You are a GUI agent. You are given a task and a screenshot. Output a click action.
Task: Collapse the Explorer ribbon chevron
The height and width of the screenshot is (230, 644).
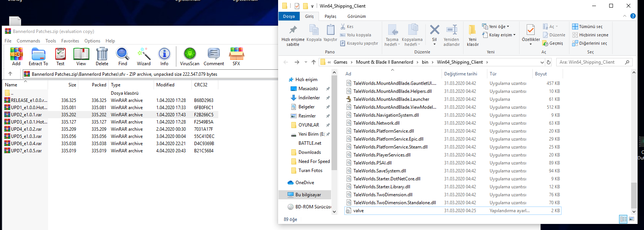(625, 16)
